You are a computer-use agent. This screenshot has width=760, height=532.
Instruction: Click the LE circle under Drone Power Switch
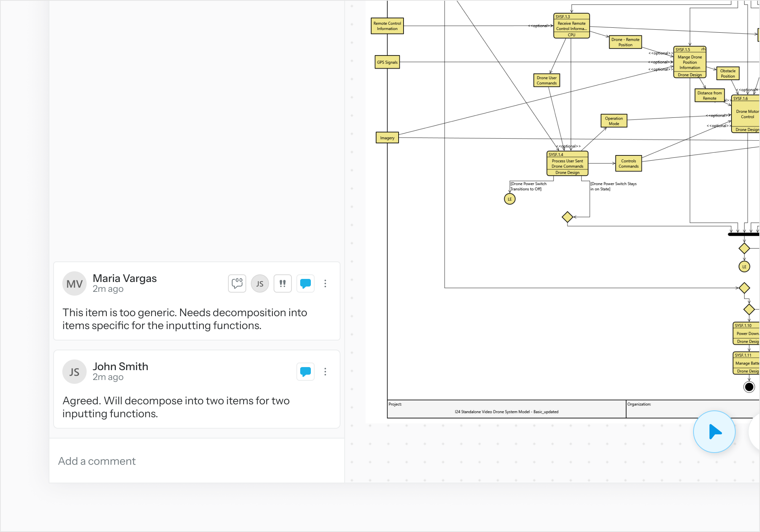[x=510, y=199]
